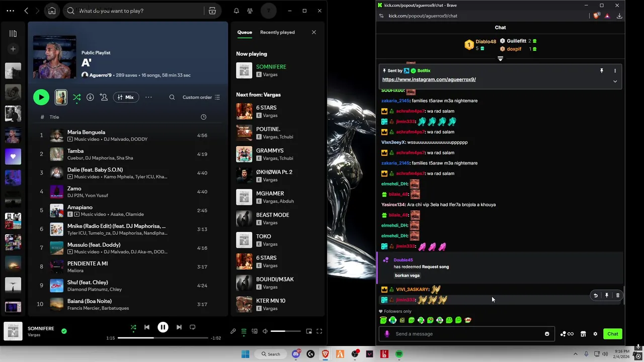Click channel points icon beside infinity
644x362 pixels.
point(563,334)
